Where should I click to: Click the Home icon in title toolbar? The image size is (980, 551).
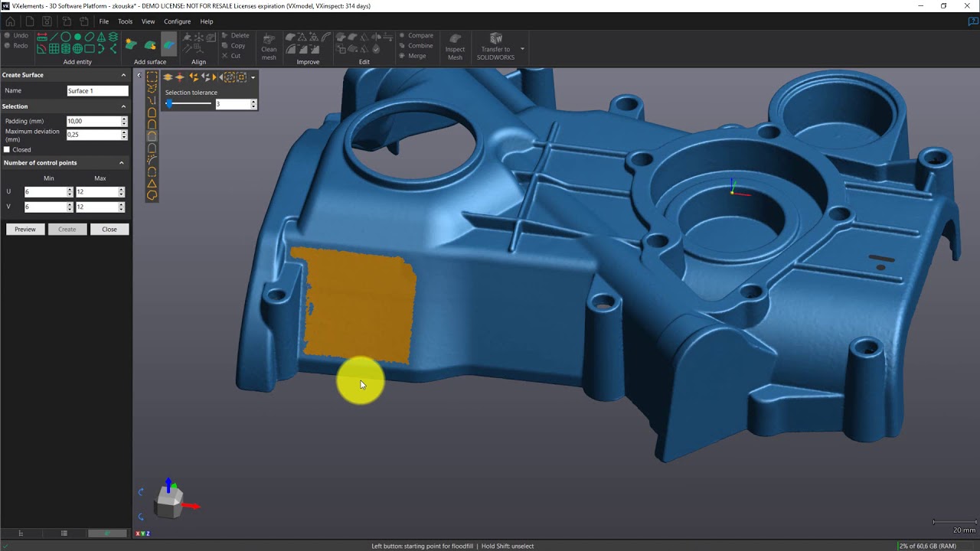coord(10,21)
